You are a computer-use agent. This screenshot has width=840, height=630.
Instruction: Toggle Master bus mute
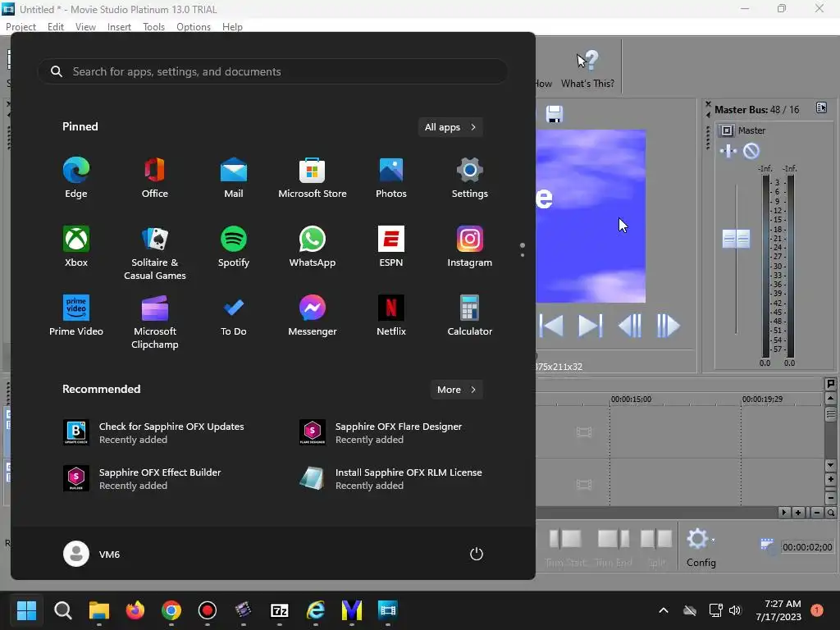[751, 151]
